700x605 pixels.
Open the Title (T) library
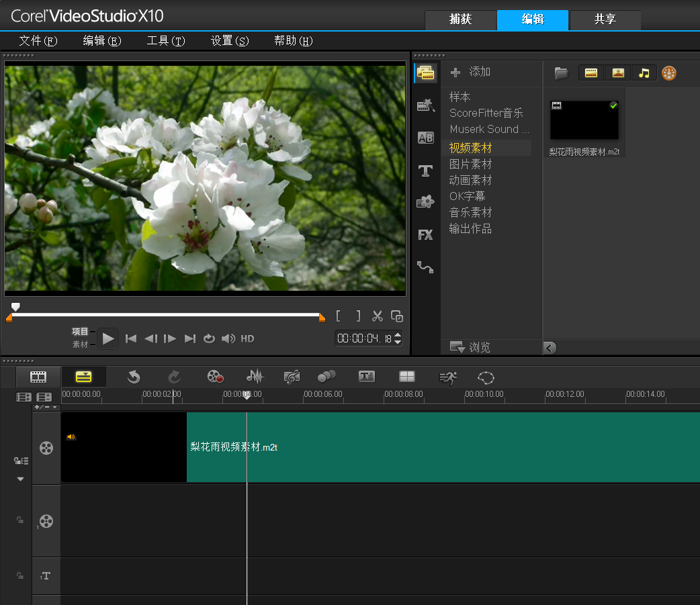pos(425,171)
